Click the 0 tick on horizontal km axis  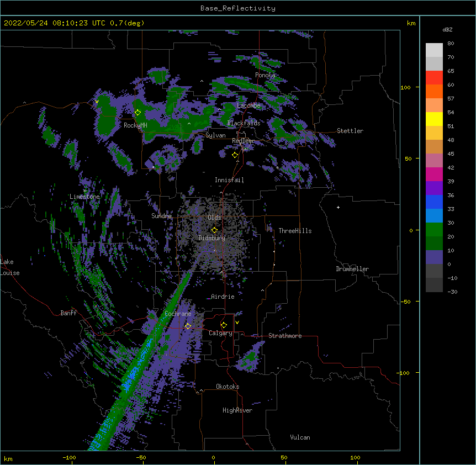213,457
